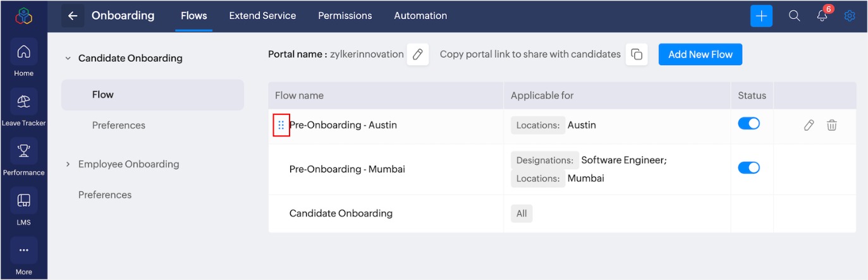Click the Add New Flow button
868x280 pixels.
[x=700, y=54]
